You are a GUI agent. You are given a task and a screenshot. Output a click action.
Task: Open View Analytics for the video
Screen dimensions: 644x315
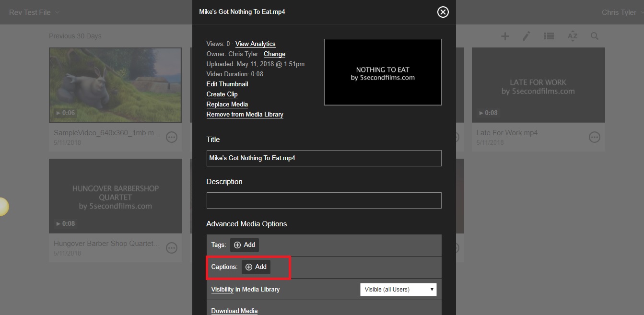pyautogui.click(x=255, y=44)
